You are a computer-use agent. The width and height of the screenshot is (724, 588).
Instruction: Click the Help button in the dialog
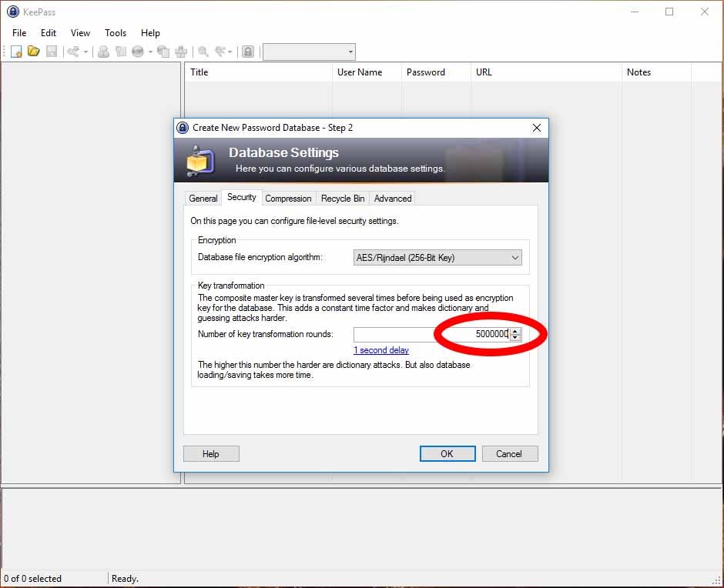211,453
